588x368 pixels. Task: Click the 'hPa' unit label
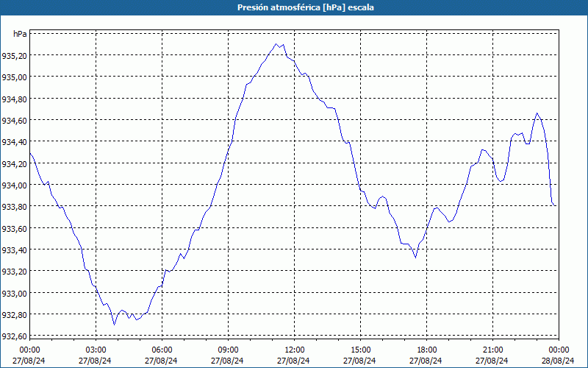click(20, 34)
